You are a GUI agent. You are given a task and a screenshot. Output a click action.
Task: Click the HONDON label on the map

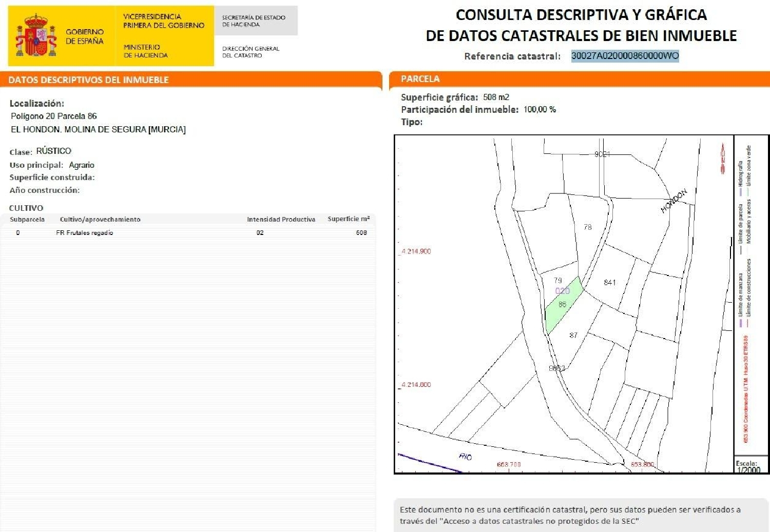(673, 201)
